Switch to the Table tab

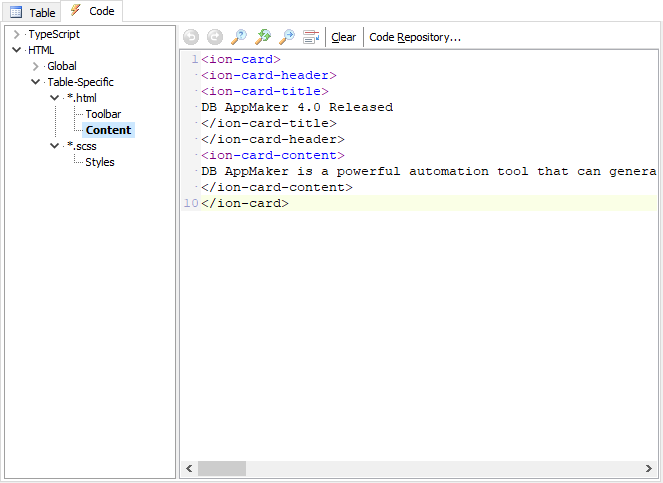[x=33, y=12]
